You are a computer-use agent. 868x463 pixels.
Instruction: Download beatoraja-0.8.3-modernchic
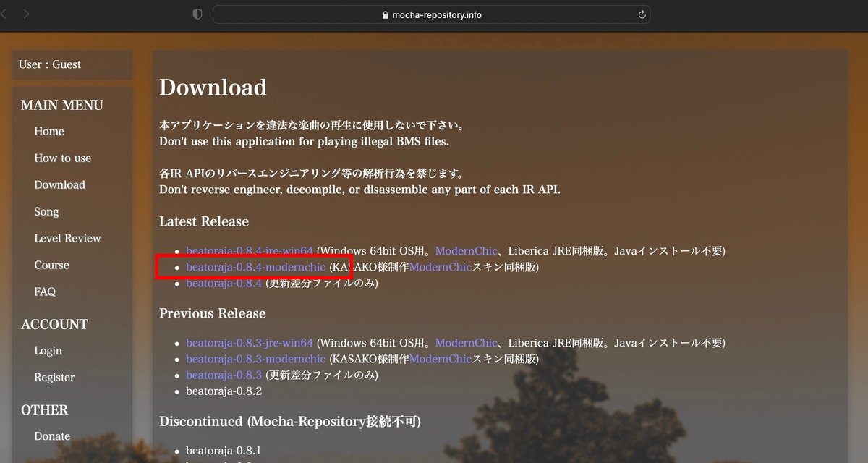256,359
